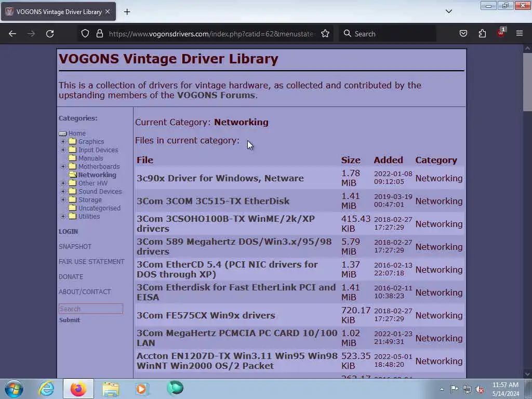Click the page vertical scrollbar thumb
The image size is (532, 399).
click(x=527, y=82)
